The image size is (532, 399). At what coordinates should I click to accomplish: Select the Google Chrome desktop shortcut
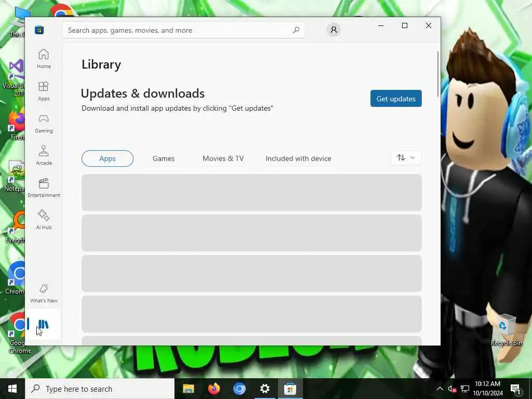point(16,334)
